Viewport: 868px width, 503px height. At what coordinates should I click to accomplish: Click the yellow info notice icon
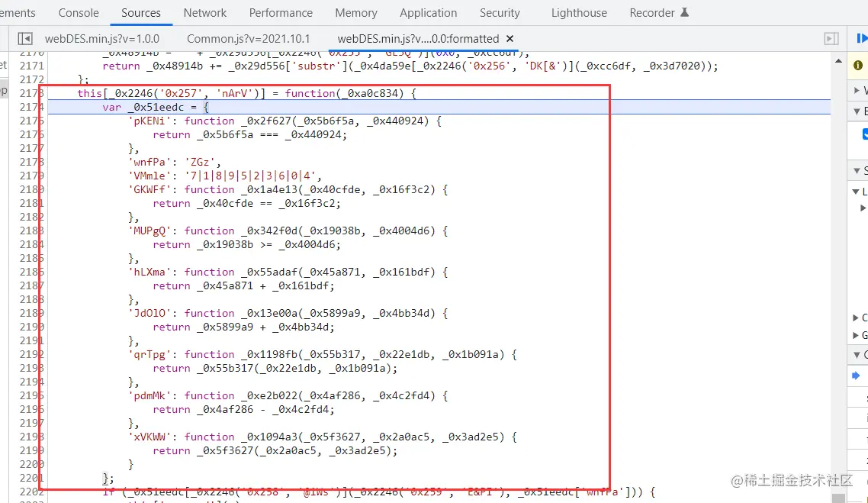[x=858, y=66]
